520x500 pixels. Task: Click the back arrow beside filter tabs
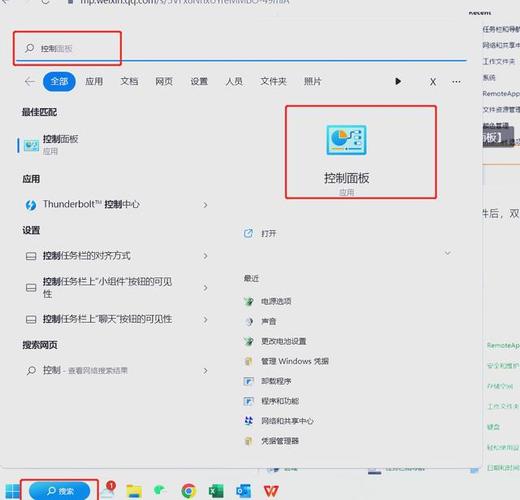point(30,81)
